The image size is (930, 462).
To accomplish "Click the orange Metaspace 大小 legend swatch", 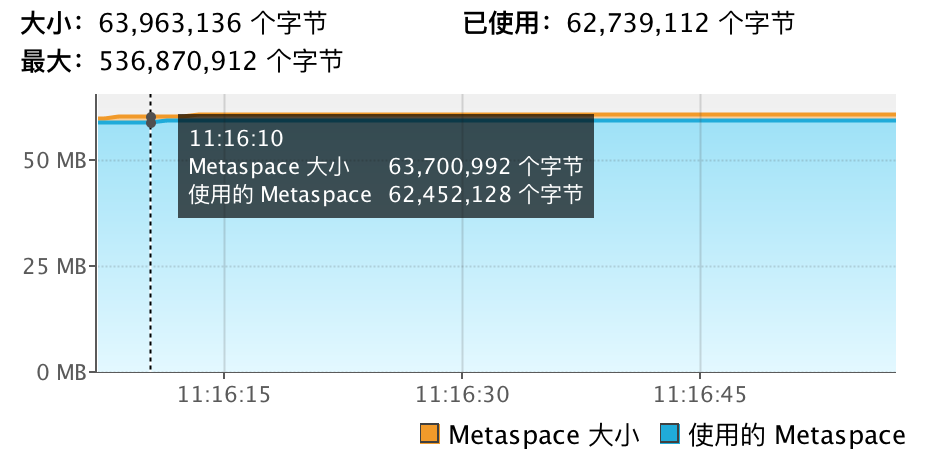I will (x=431, y=434).
